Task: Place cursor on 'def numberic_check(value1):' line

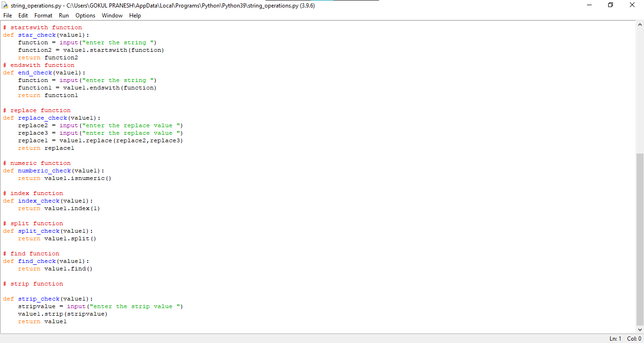Action: (x=54, y=171)
